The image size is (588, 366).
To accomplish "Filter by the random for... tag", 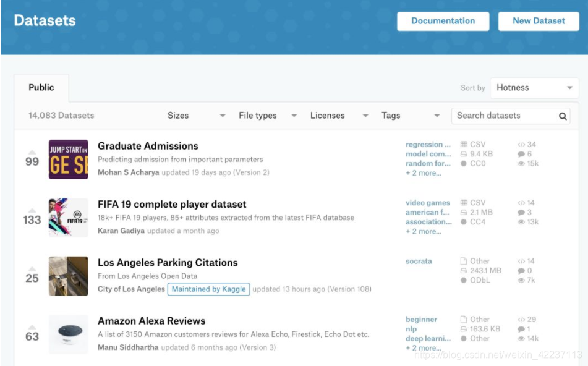I will pyautogui.click(x=428, y=163).
